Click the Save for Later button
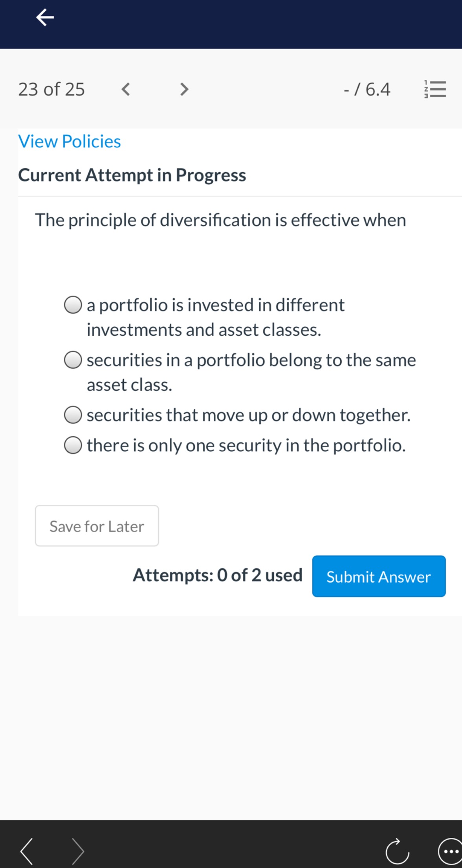This screenshot has height=868, width=462. click(x=97, y=526)
